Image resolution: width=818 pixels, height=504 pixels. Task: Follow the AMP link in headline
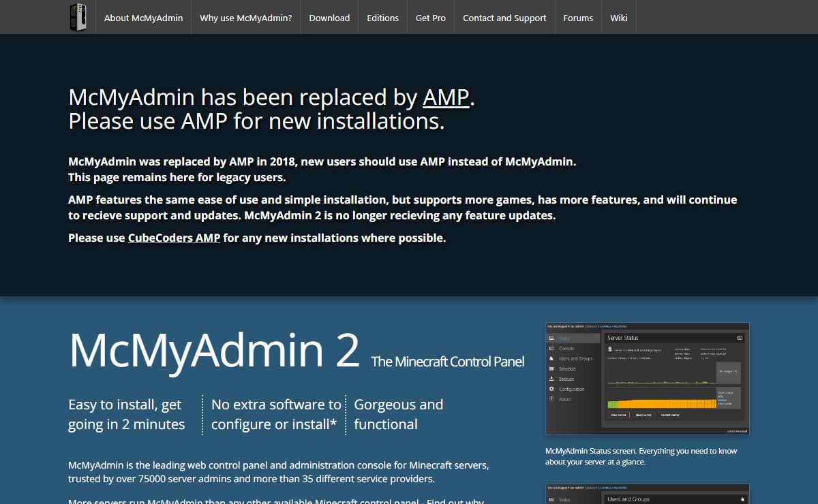click(446, 97)
